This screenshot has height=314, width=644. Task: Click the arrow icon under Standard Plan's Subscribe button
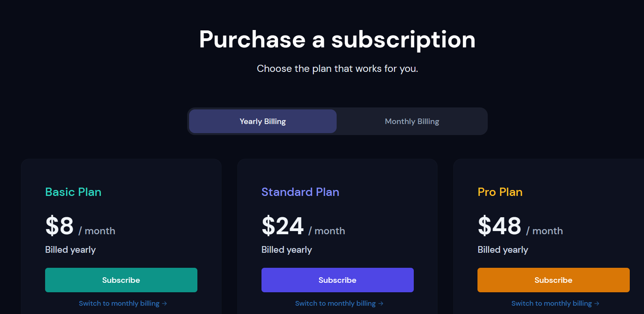point(381,303)
